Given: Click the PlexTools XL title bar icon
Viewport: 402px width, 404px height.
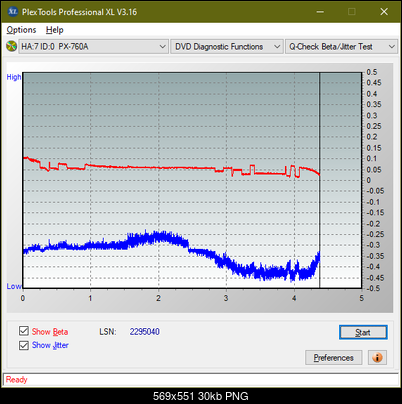Looking at the screenshot, I should click(x=13, y=12).
